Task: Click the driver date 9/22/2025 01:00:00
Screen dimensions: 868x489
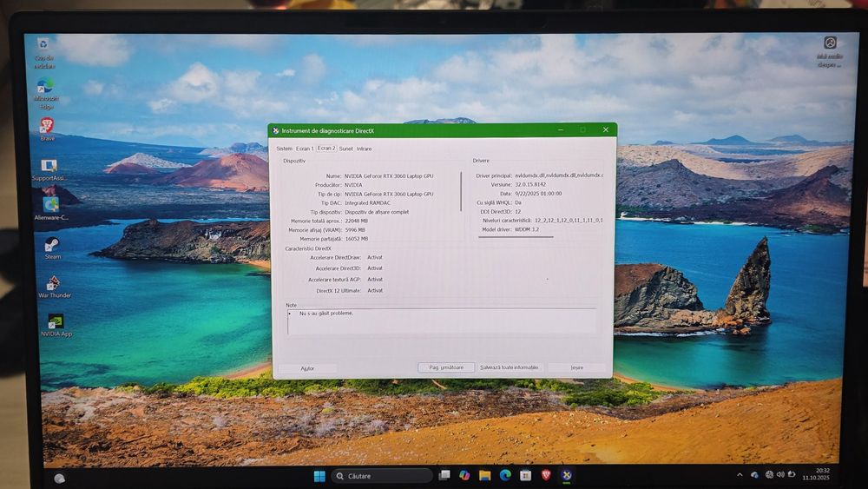Action: (x=538, y=194)
